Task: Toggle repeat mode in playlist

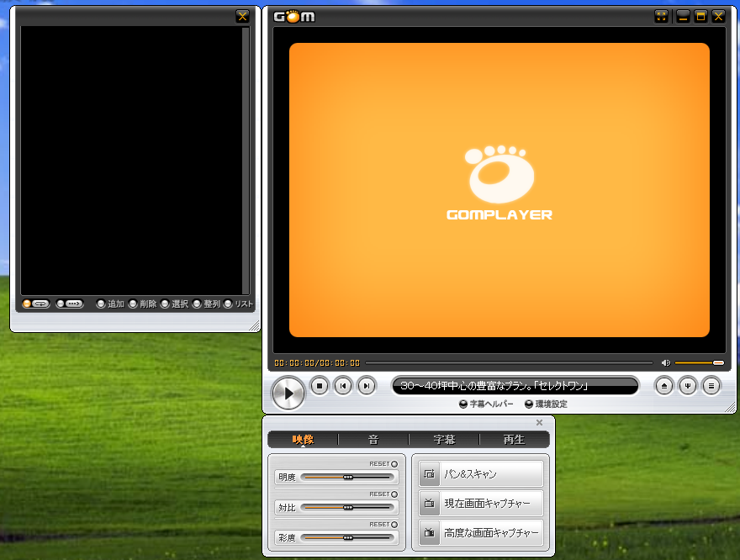Action: coord(36,304)
